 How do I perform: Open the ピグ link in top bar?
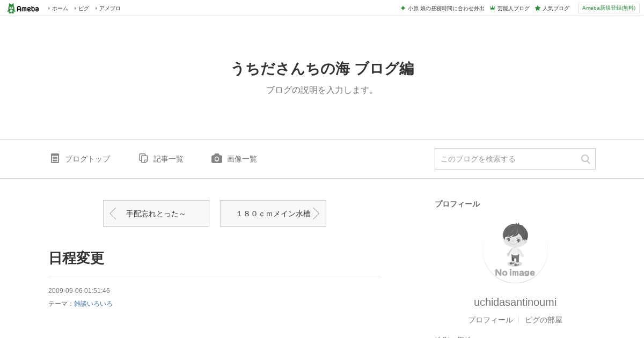[84, 8]
